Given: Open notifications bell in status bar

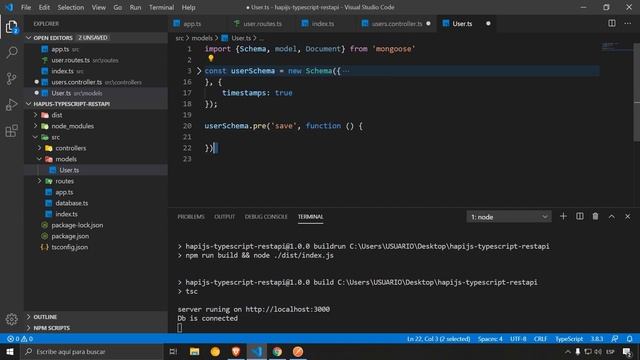Looking at the screenshot, I should coord(630,339).
